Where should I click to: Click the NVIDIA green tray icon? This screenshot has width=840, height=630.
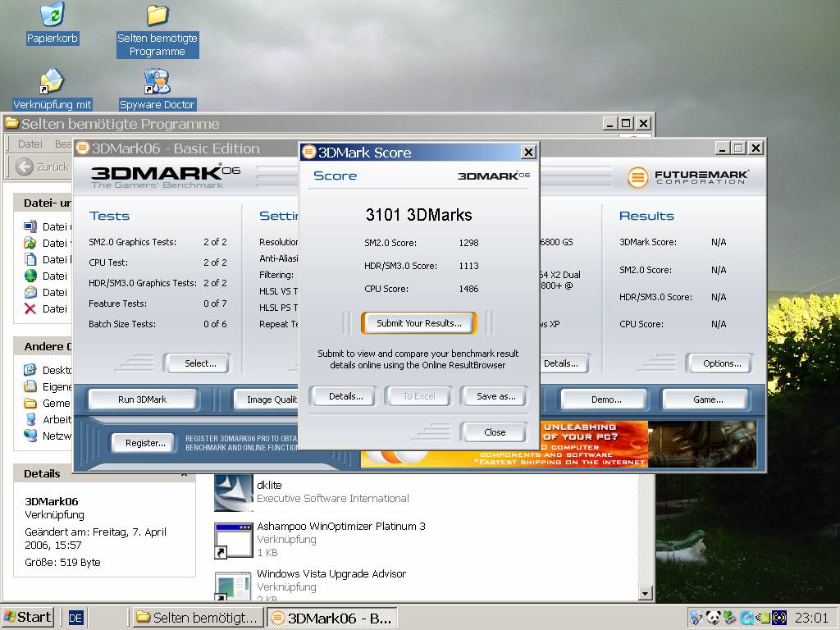coord(762,619)
